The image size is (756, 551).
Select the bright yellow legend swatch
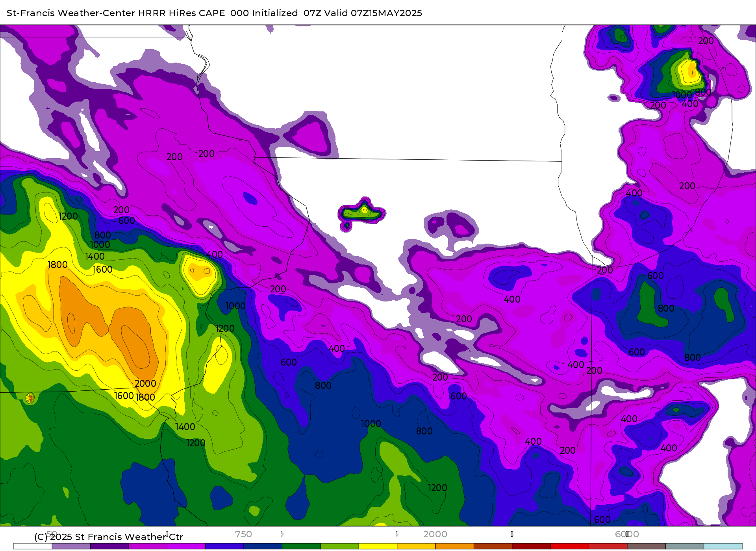pyautogui.click(x=378, y=546)
